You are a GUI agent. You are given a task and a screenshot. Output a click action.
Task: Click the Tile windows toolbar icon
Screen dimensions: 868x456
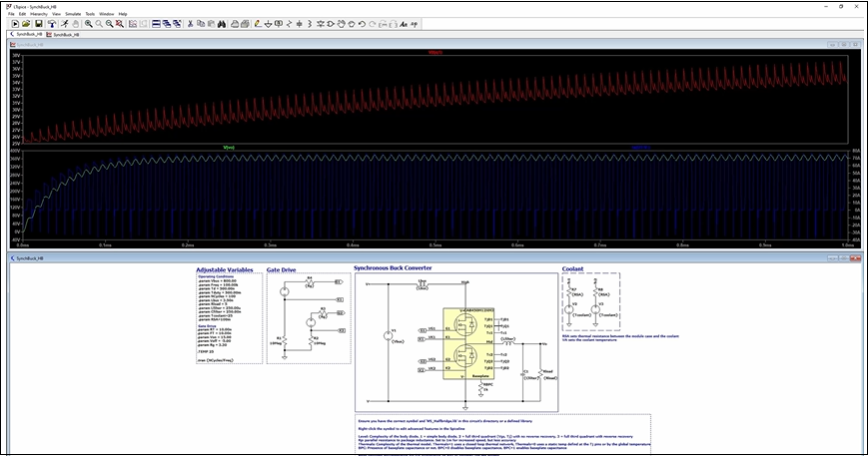[x=157, y=23]
